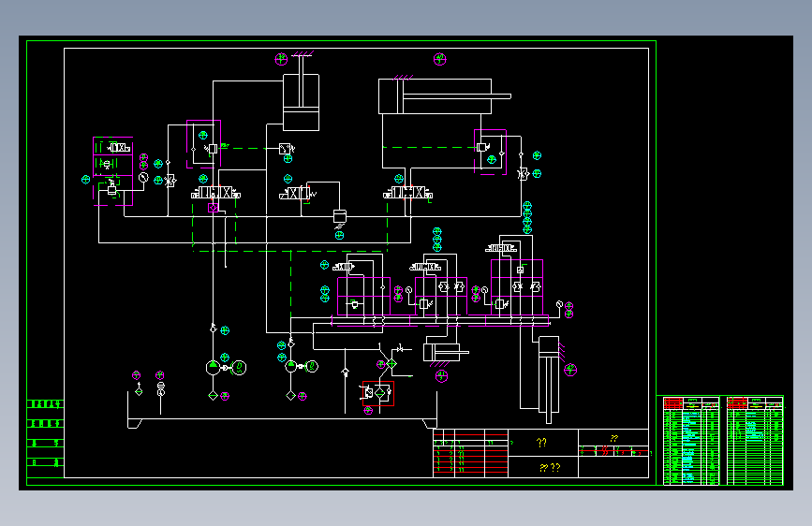Select the oil reservoir tank outline
812x526 pixels.
coord(282,410)
